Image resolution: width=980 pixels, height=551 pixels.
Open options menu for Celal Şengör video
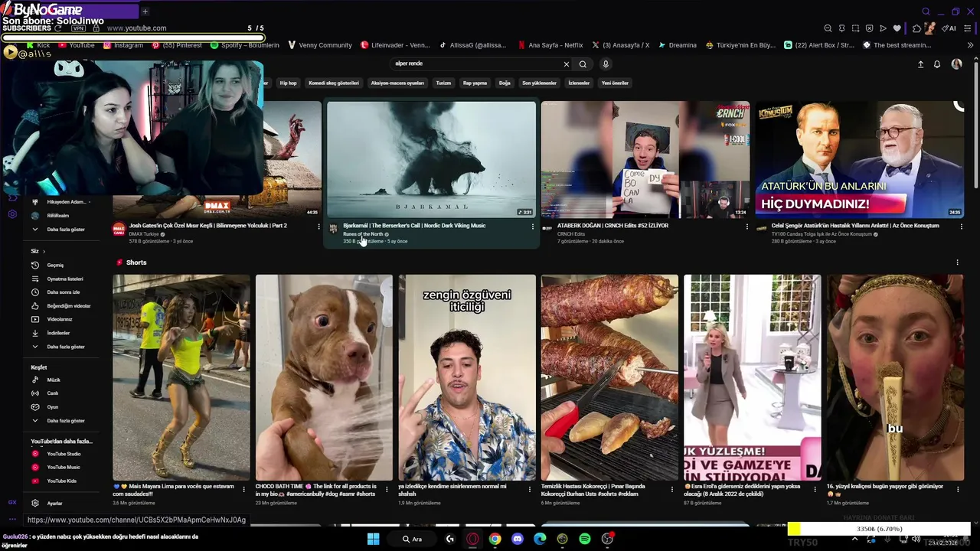[x=962, y=227]
